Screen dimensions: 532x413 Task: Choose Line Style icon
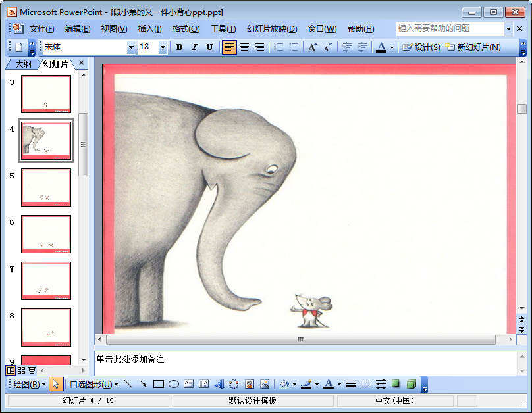click(x=350, y=384)
